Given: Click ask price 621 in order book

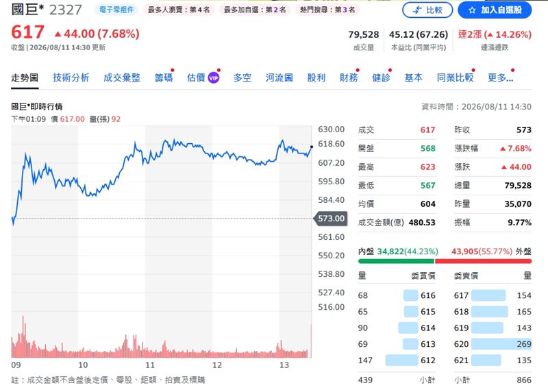Looking at the screenshot, I should [x=461, y=360].
